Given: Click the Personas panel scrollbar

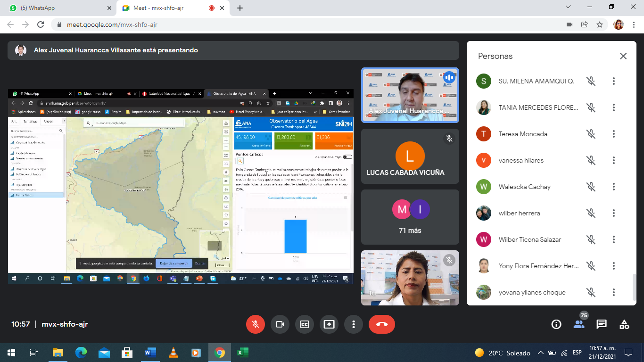Looking at the screenshot, I should (x=634, y=287).
